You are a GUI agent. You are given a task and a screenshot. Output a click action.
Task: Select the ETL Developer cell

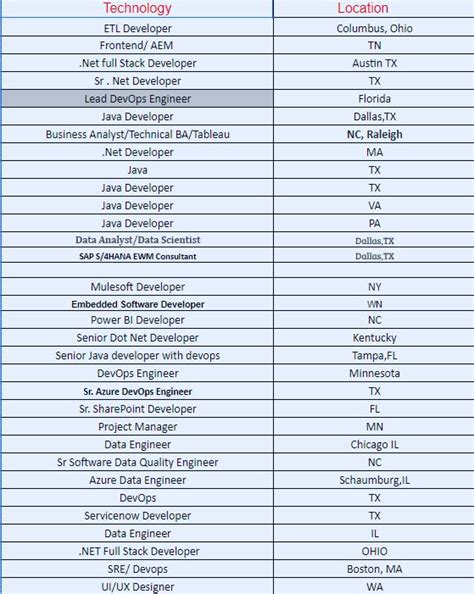point(137,28)
